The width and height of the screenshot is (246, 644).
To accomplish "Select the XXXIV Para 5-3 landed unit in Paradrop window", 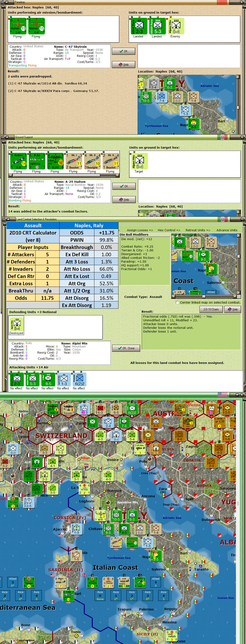I will pos(157,26).
